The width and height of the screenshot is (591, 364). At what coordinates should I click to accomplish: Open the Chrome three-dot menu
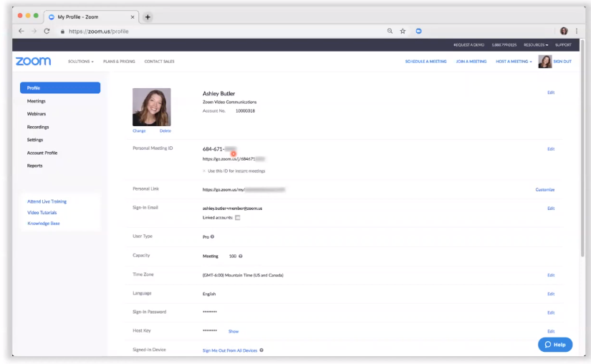tap(576, 32)
